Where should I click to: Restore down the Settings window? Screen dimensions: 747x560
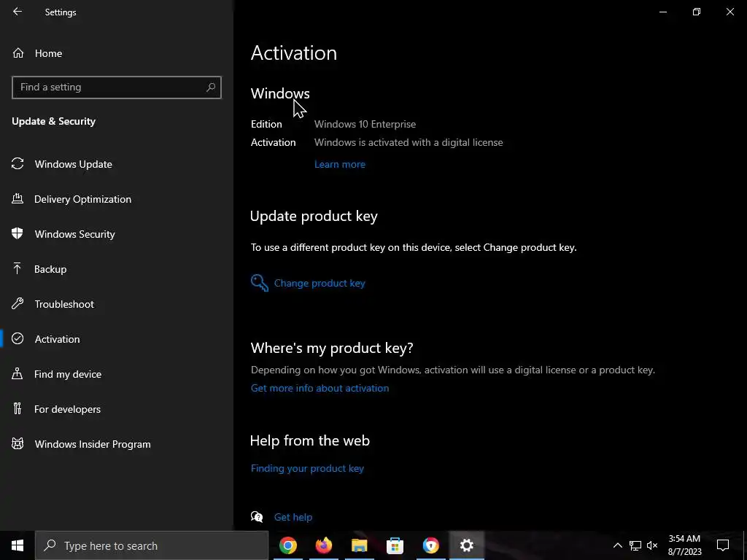pyautogui.click(x=697, y=12)
